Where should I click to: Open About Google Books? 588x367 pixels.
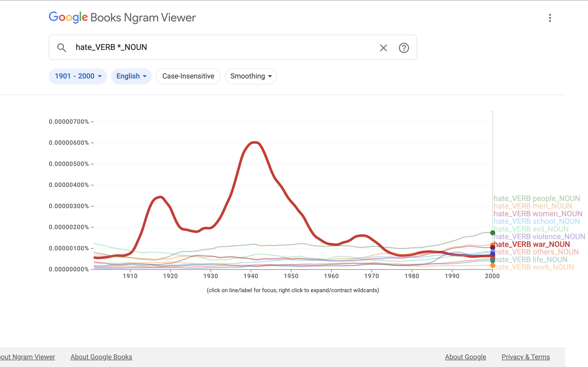pos(101,357)
